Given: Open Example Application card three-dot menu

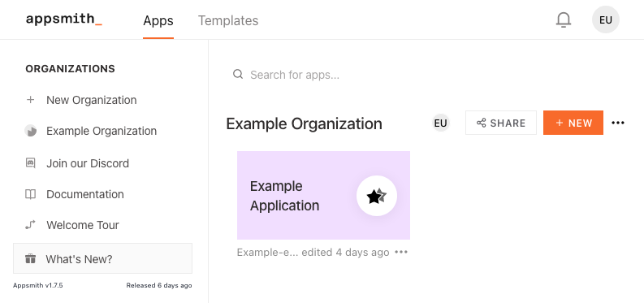Looking at the screenshot, I should [x=401, y=252].
